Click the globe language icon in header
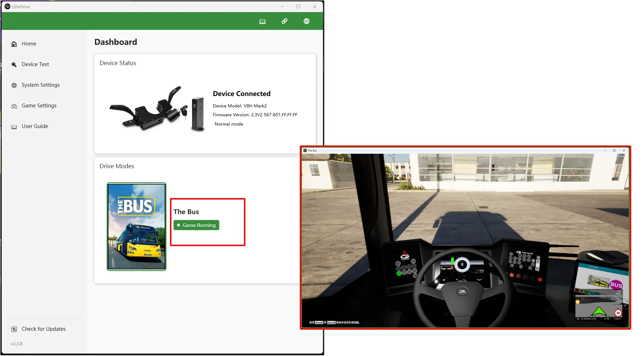The height and width of the screenshot is (356, 644). (307, 21)
